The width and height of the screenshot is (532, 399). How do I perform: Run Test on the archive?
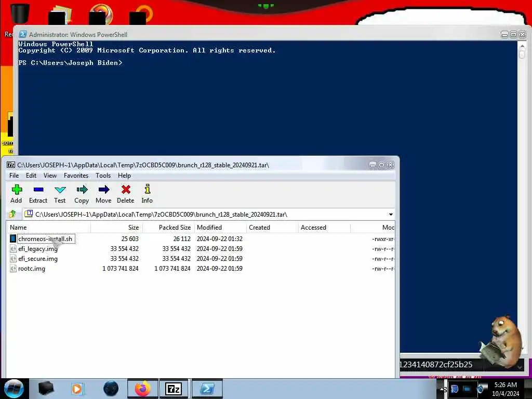tap(60, 194)
